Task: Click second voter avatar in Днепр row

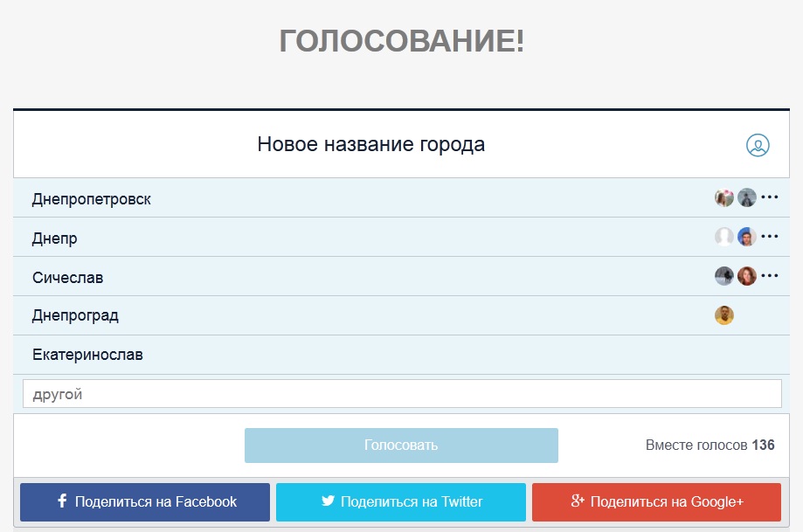Action: (x=746, y=237)
